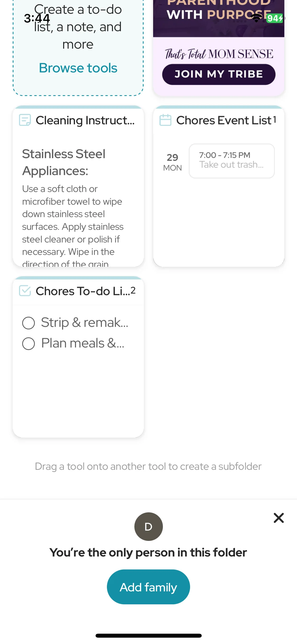Tap the Wi-Fi status icon
The height and width of the screenshot is (644, 297).
256,18
